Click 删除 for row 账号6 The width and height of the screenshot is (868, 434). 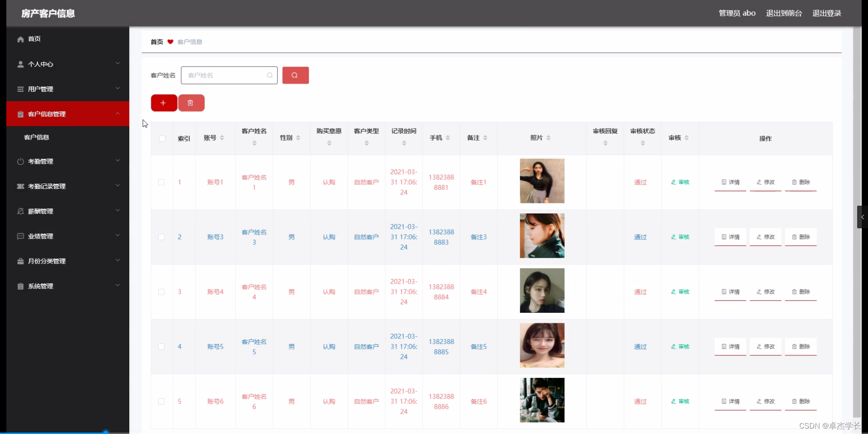click(x=801, y=401)
